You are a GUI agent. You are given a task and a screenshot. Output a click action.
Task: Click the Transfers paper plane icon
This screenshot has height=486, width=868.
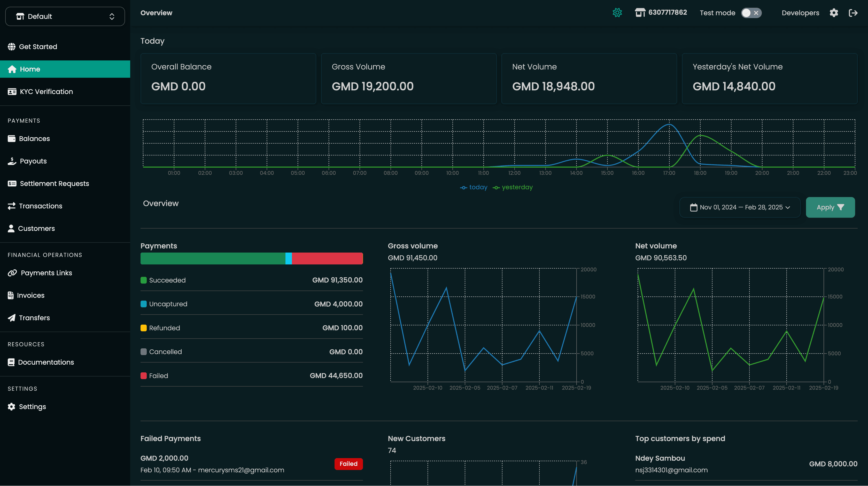11,318
